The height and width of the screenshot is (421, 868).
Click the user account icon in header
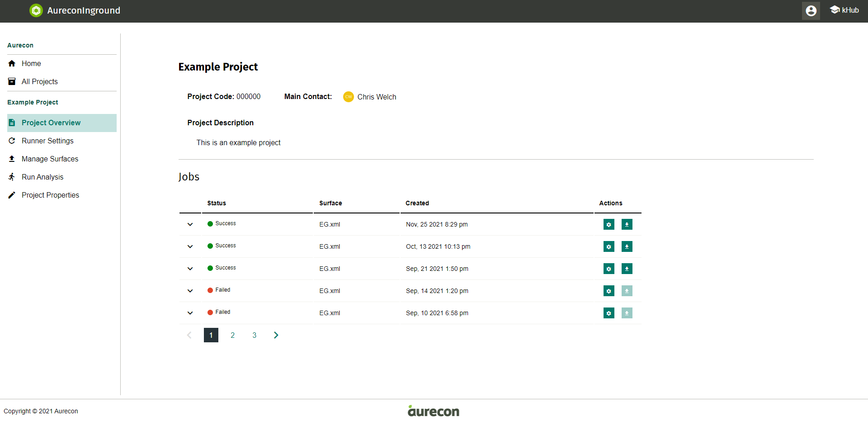[811, 11]
